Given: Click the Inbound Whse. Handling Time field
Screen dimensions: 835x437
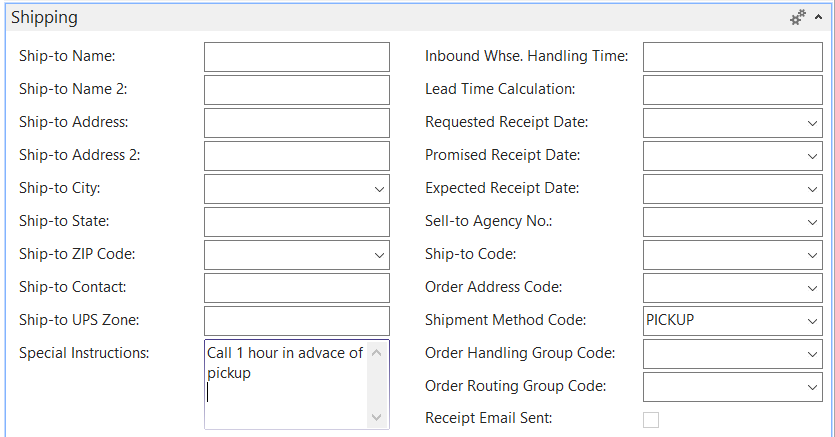Looking at the screenshot, I should [733, 57].
